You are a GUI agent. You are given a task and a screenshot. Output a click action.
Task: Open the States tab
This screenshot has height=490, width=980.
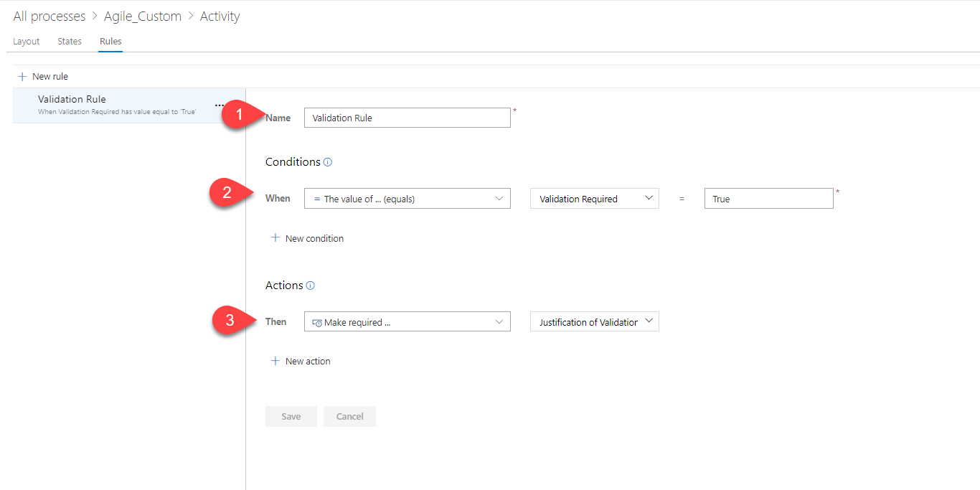70,42
